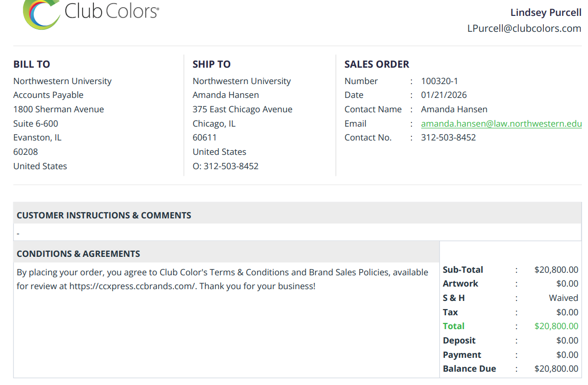Click the Payment value $0.00
This screenshot has height=385, width=588.
[567, 355]
